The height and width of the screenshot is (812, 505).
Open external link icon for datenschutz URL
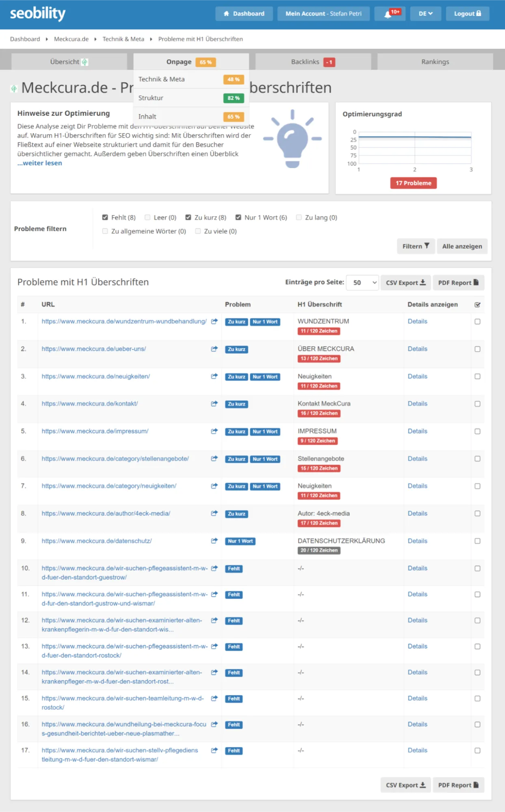[x=214, y=541]
